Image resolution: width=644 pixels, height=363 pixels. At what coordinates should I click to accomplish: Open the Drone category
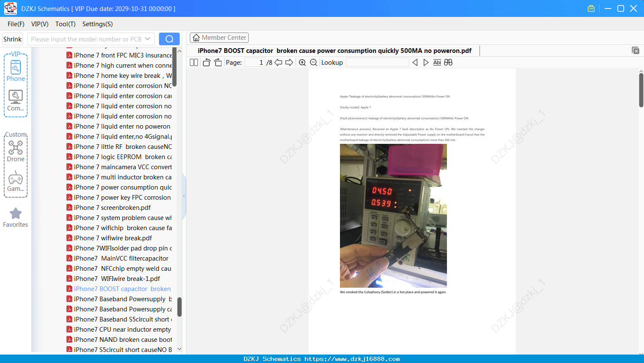pyautogui.click(x=16, y=151)
